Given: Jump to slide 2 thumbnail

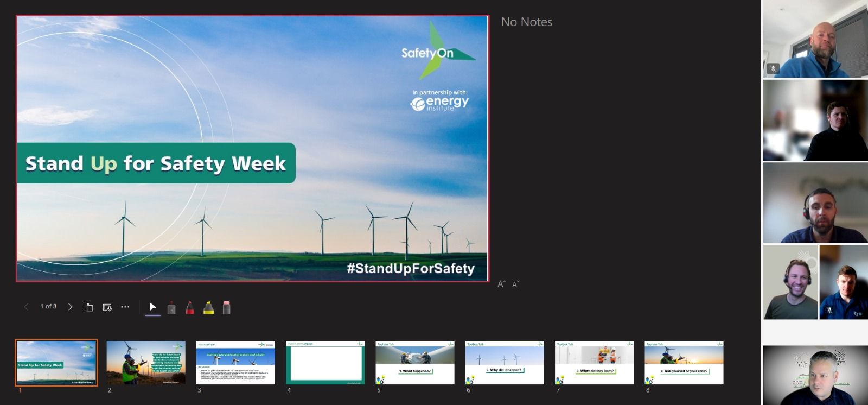Looking at the screenshot, I should pos(146,363).
